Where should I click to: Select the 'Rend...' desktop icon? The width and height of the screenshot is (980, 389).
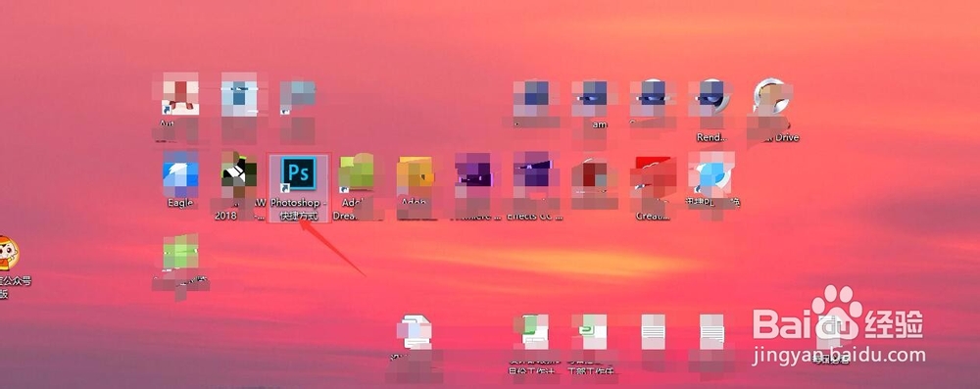click(x=711, y=98)
